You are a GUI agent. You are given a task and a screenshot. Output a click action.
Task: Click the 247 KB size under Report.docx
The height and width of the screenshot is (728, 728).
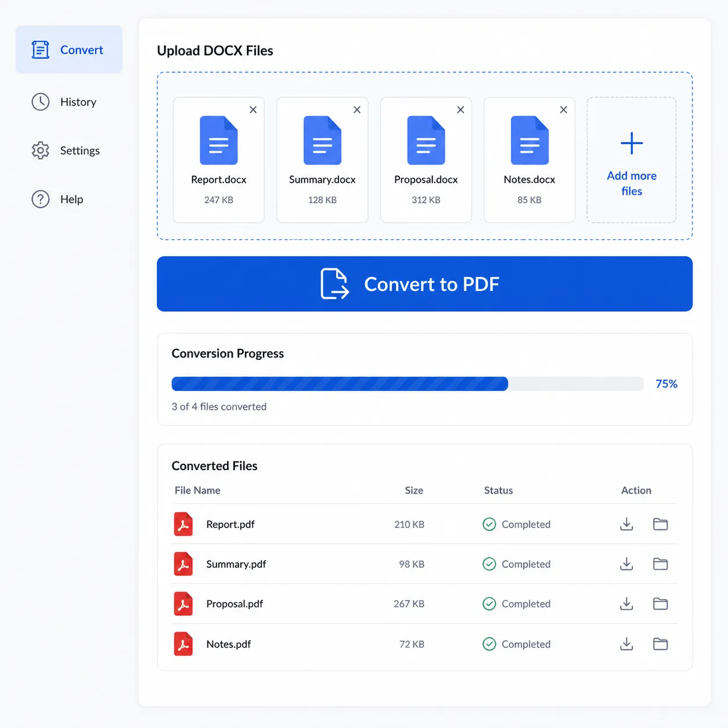[x=219, y=200]
